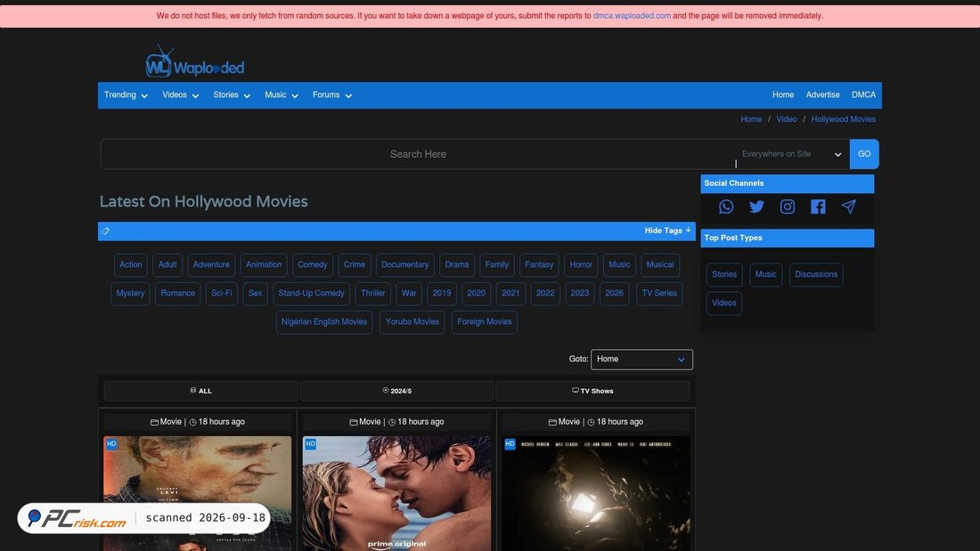This screenshot has height=551, width=980.
Task: Focus the Search Here input field
Action: (418, 154)
